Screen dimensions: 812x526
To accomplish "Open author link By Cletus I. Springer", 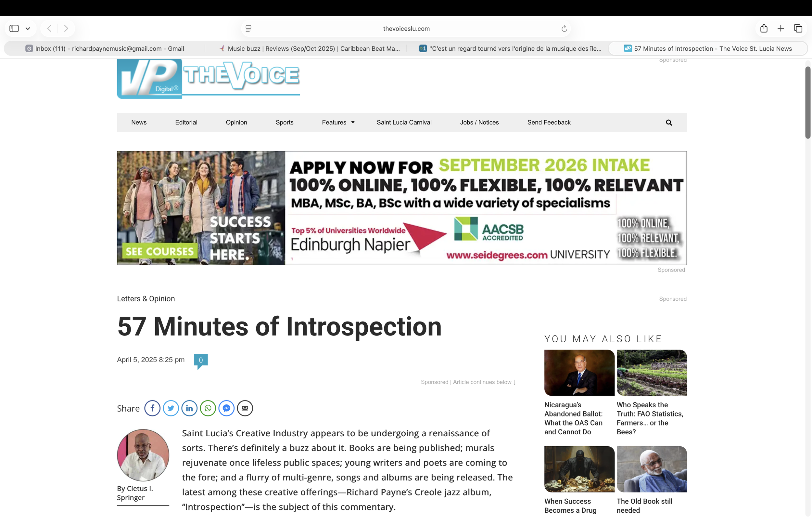I will tap(135, 493).
